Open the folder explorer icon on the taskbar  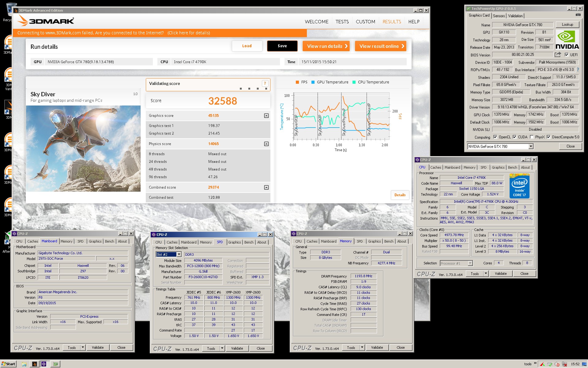point(24,364)
